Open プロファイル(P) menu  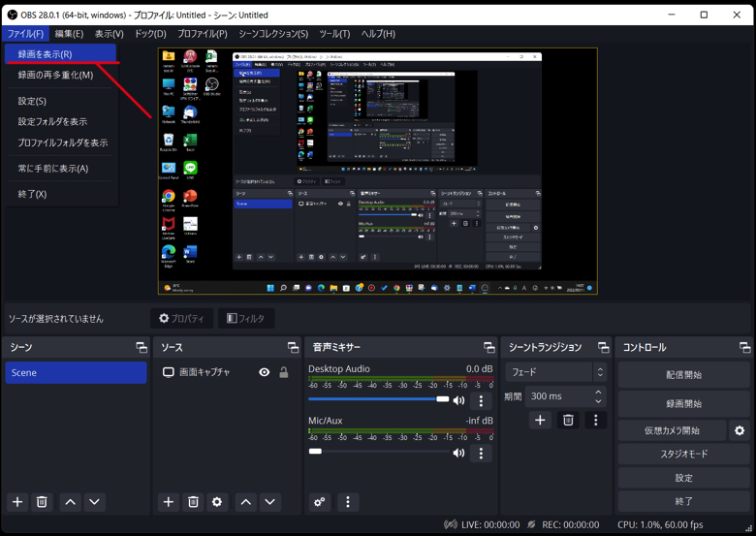(203, 34)
